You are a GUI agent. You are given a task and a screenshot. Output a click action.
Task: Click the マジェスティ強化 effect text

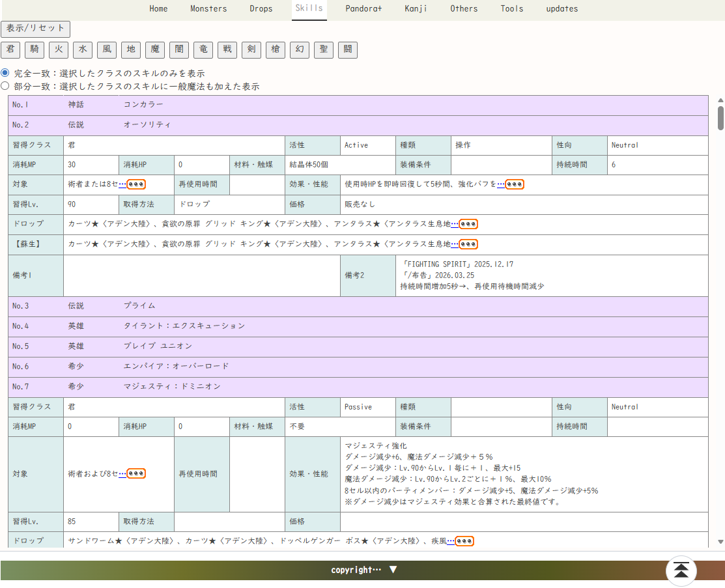click(375, 445)
